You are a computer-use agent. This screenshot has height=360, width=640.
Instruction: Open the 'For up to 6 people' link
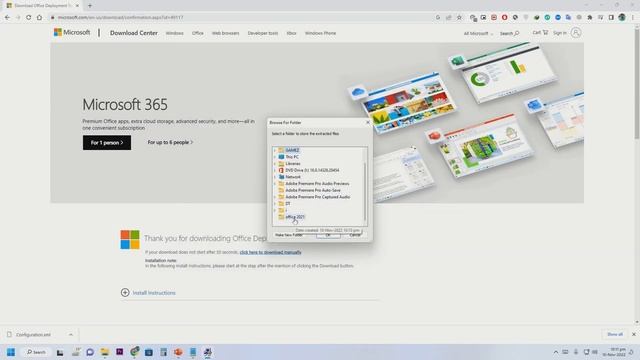point(170,142)
